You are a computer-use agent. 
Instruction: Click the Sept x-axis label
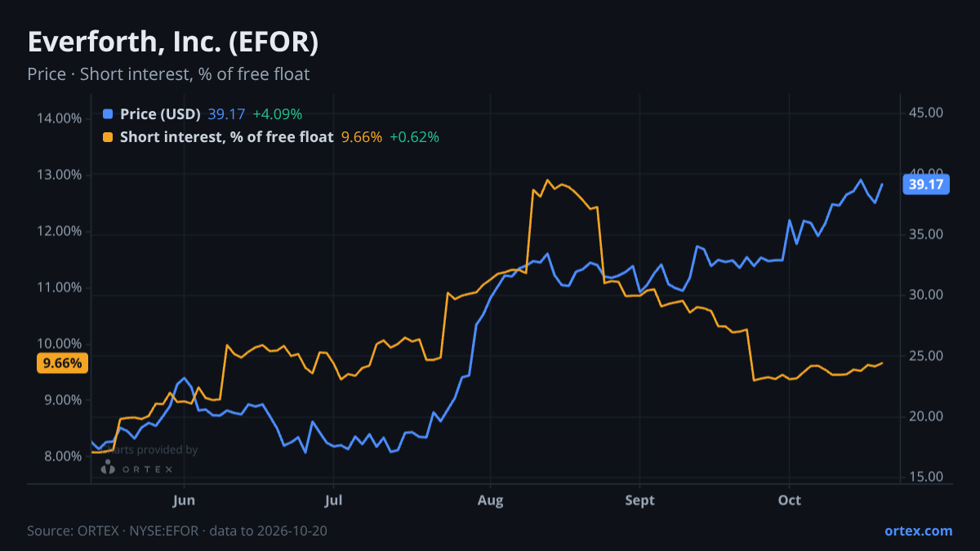click(640, 500)
